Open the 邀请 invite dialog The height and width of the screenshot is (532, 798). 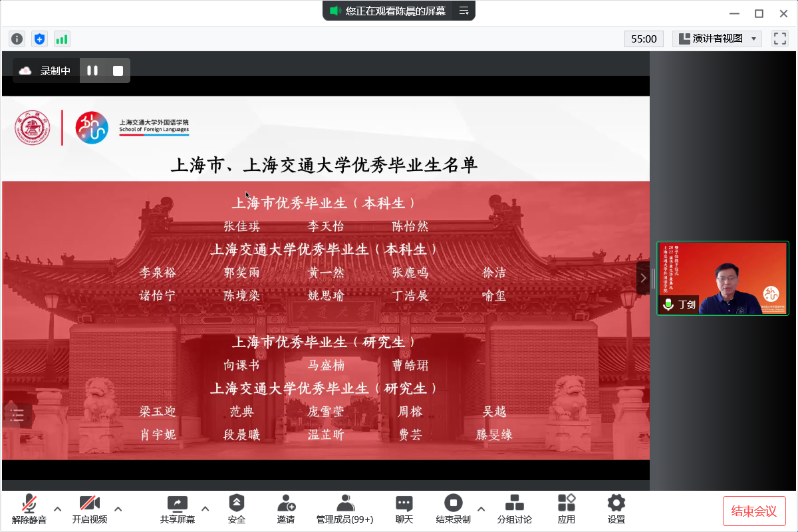point(286,509)
